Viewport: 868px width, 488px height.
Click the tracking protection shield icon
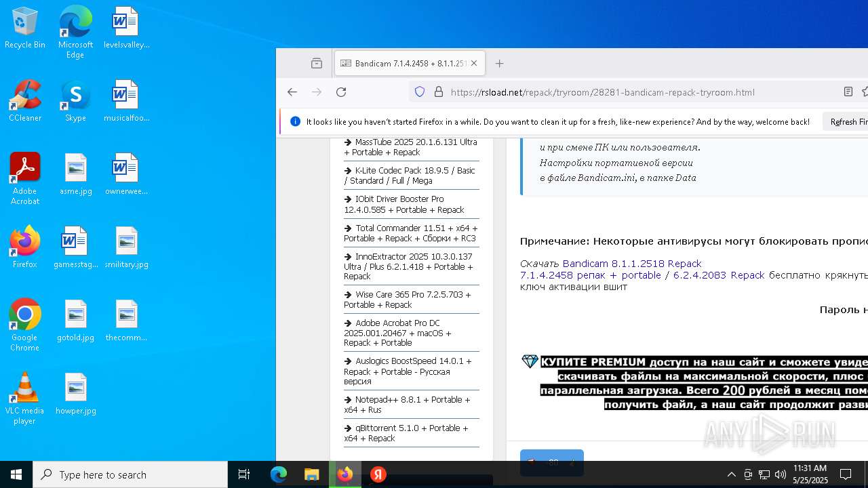(420, 92)
